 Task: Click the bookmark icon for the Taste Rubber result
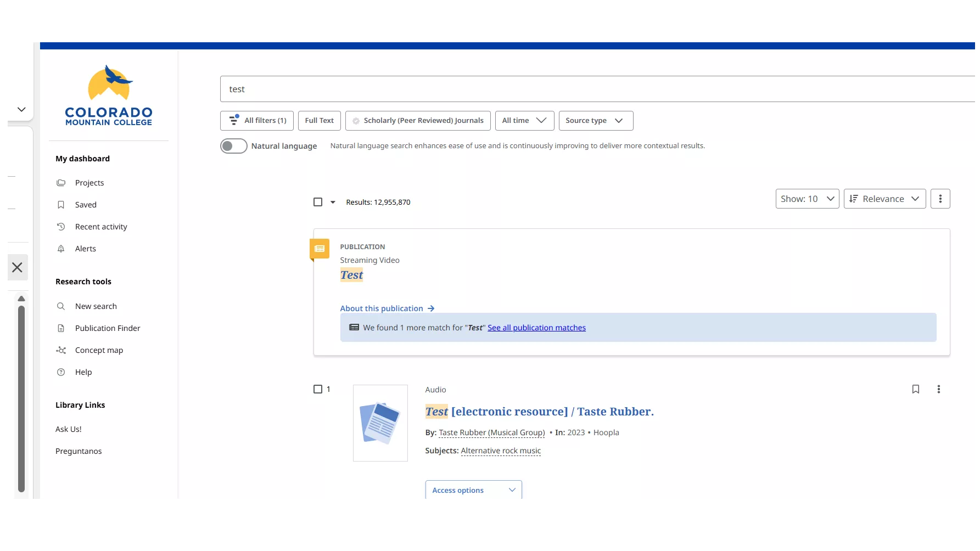pyautogui.click(x=915, y=389)
